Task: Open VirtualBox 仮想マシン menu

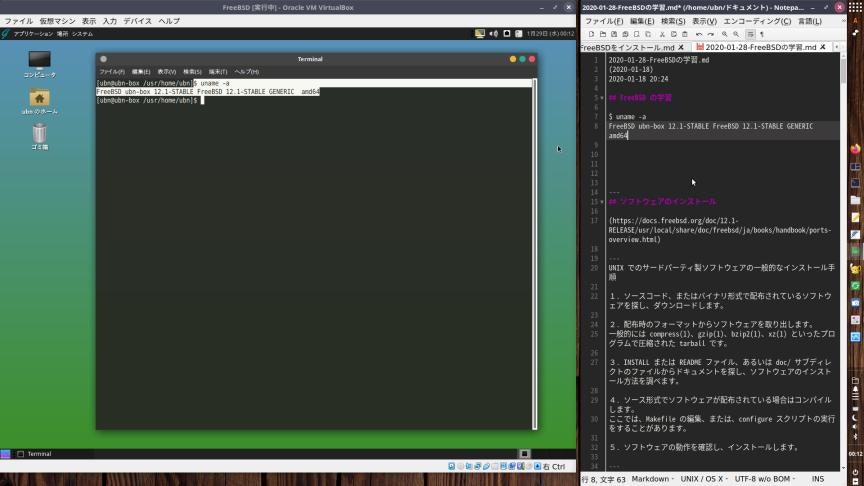Action: tap(57, 21)
